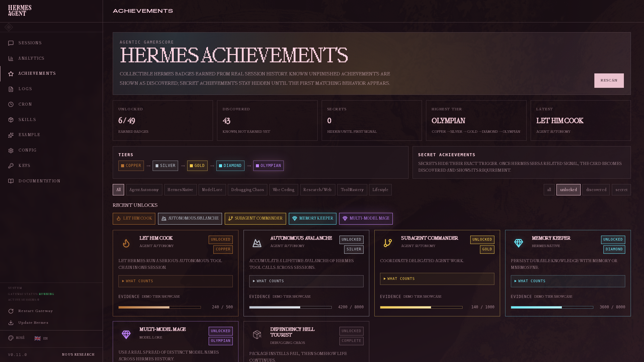Click the Cron clock icon
The image size is (644, 362).
pos(11,105)
